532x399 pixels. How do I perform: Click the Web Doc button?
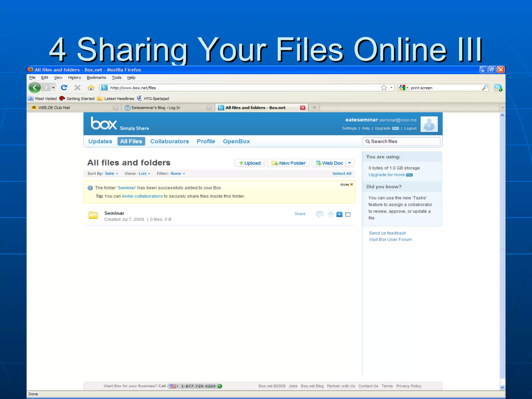coord(329,163)
